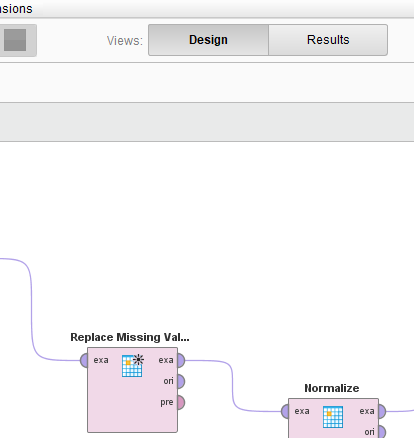The height and width of the screenshot is (438, 414).
Task: Click the exa output port of Replace Missing Values
Action: click(181, 360)
